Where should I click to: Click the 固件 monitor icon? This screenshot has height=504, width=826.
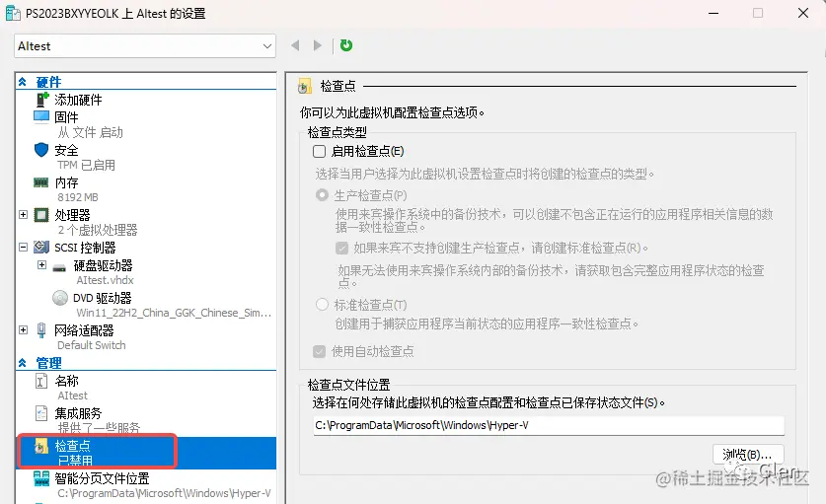pyautogui.click(x=41, y=116)
